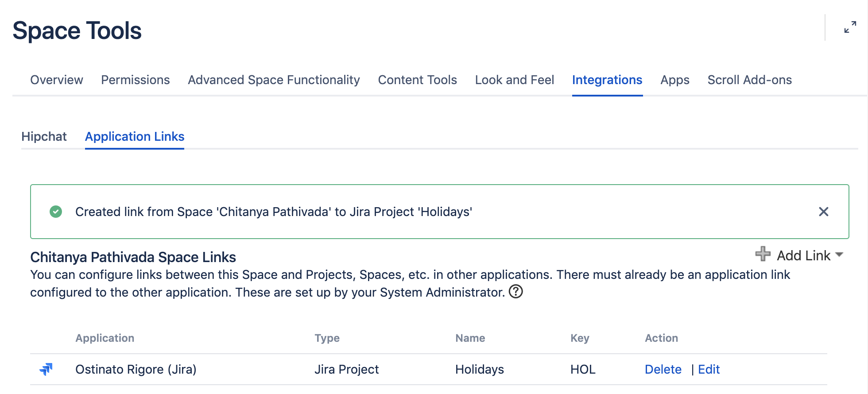This screenshot has width=868, height=394.
Task: Click the green success checkmark icon
Action: (x=56, y=212)
